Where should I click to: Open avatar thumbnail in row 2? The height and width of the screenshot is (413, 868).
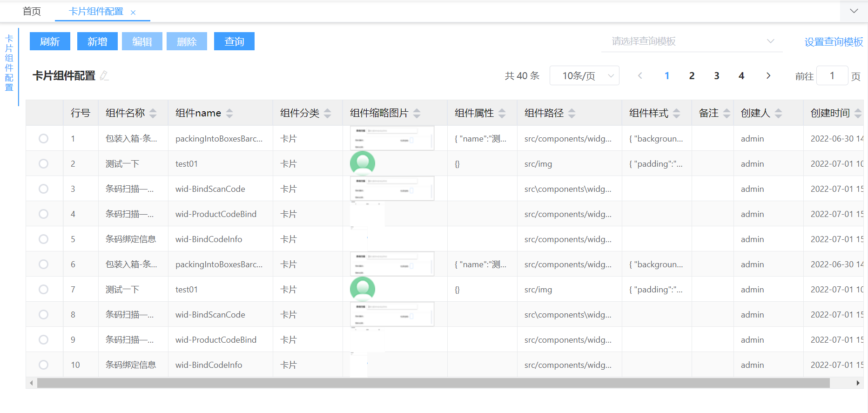click(363, 163)
